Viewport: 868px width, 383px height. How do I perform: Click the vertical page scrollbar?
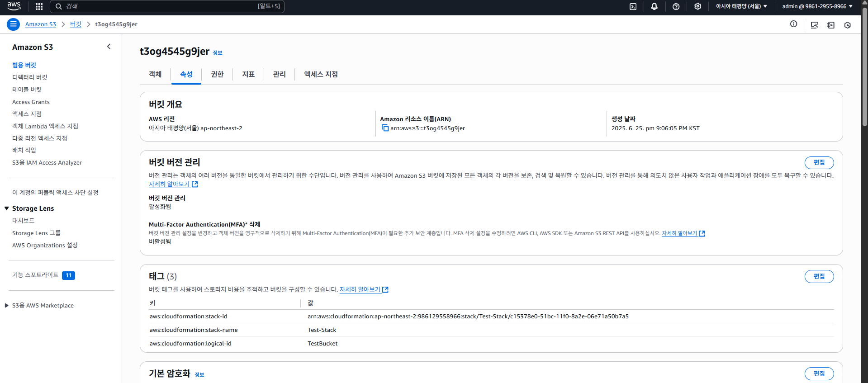[864, 68]
